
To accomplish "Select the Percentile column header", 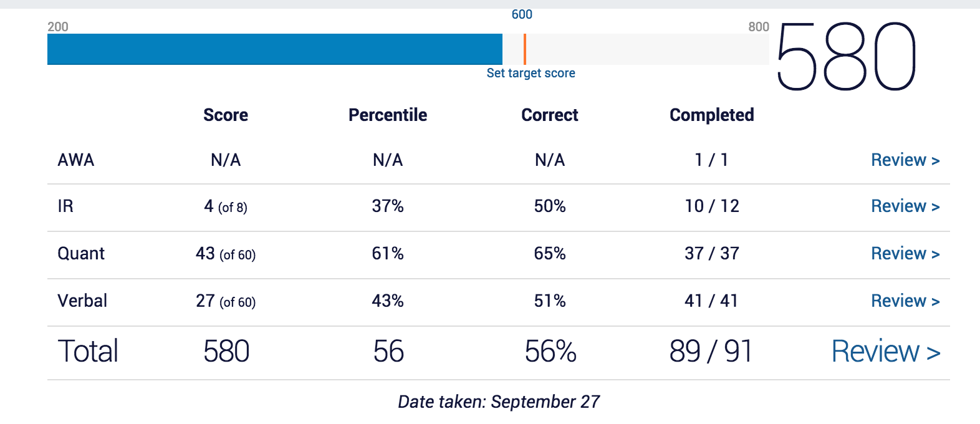I will point(388,115).
